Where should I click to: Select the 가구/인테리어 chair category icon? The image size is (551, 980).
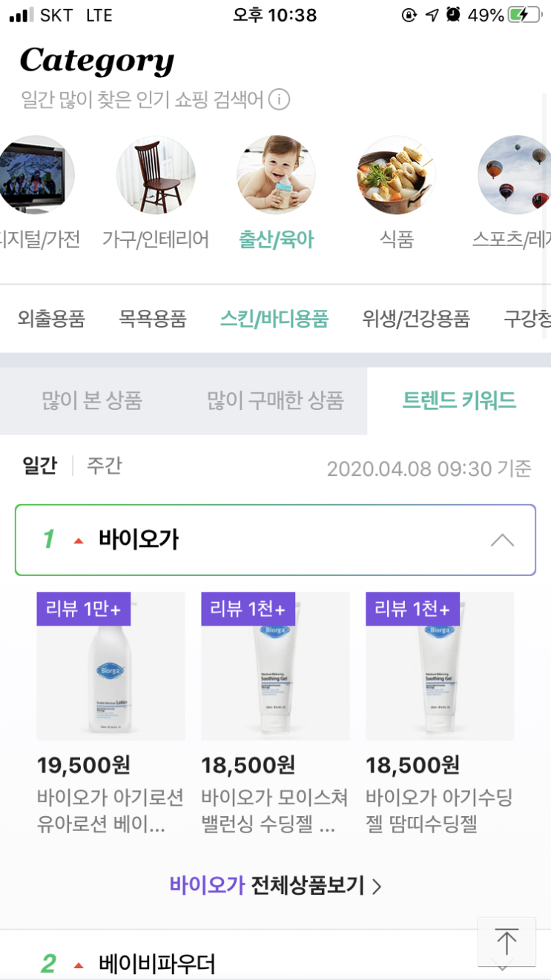click(156, 175)
